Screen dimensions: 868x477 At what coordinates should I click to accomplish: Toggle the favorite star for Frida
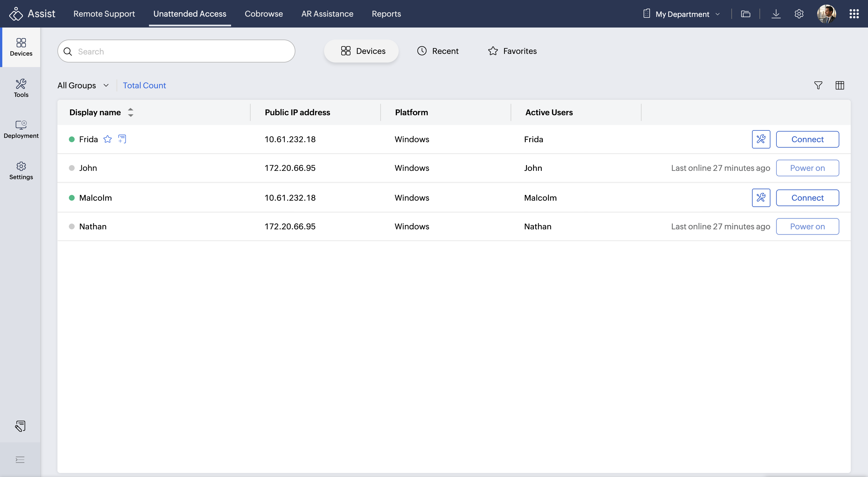coord(107,139)
